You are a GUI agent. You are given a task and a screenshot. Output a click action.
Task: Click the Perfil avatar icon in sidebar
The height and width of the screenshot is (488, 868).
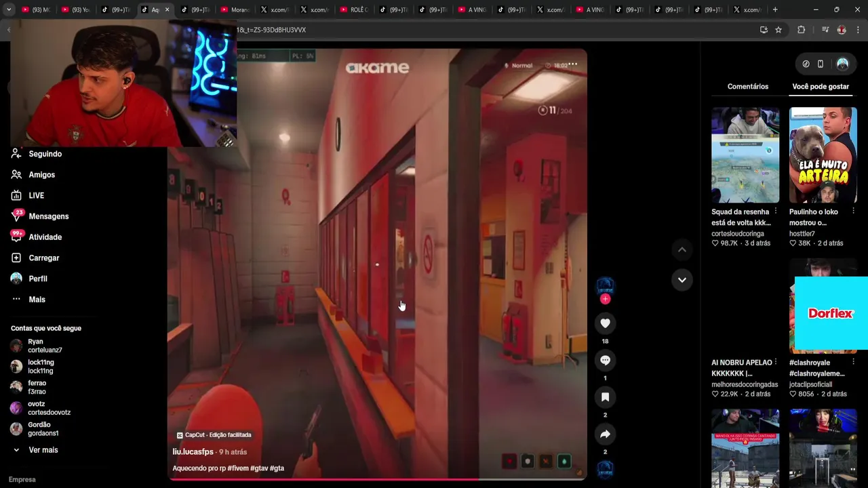(x=16, y=279)
